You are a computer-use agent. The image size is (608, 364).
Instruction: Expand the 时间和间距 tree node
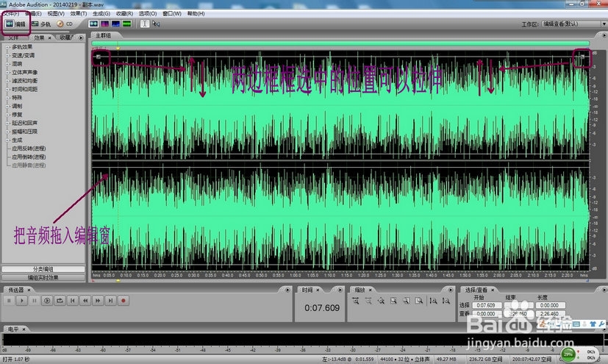[7, 89]
